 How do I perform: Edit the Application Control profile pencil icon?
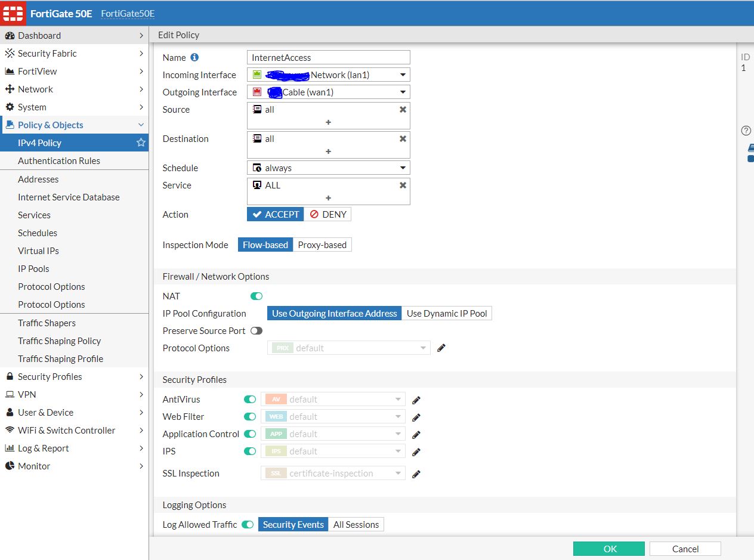416,434
